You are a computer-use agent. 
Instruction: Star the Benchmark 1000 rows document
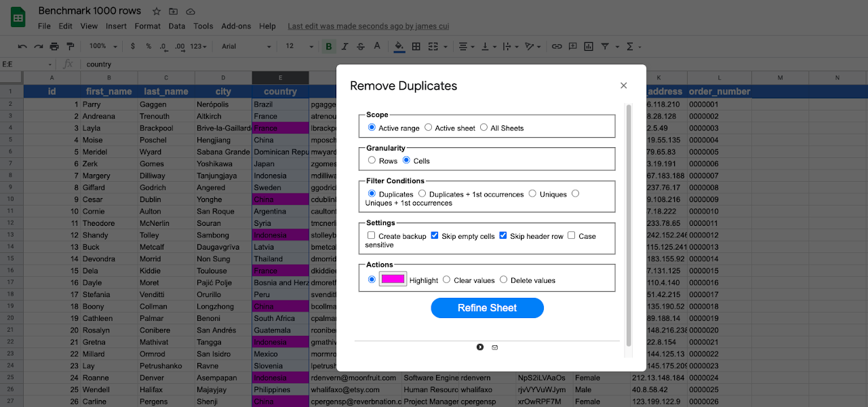[157, 12]
